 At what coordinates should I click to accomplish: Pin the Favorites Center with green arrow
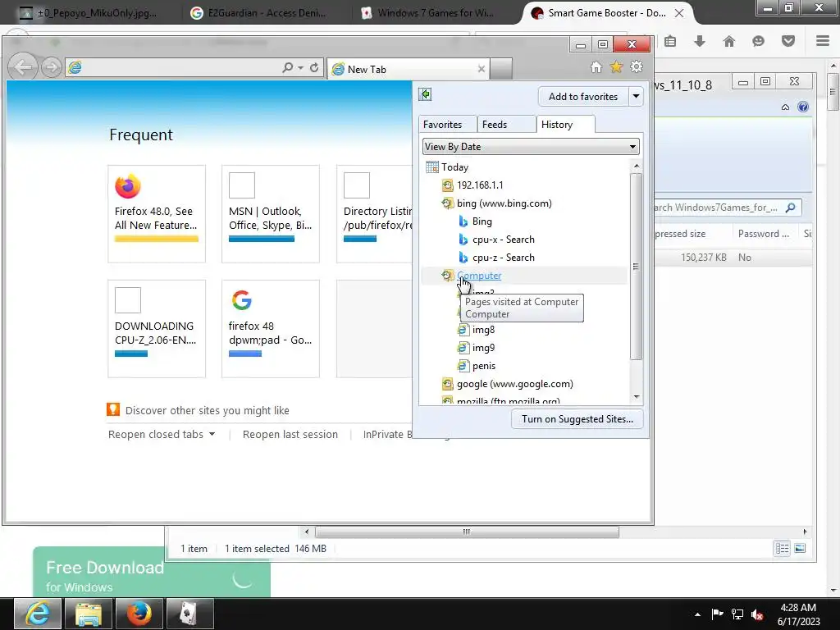point(426,95)
